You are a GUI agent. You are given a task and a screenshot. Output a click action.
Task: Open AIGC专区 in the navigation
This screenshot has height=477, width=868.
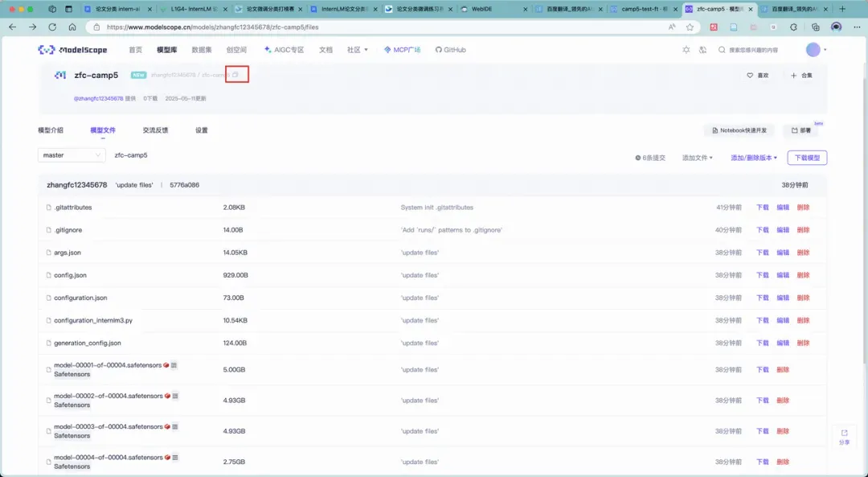pyautogui.click(x=284, y=50)
